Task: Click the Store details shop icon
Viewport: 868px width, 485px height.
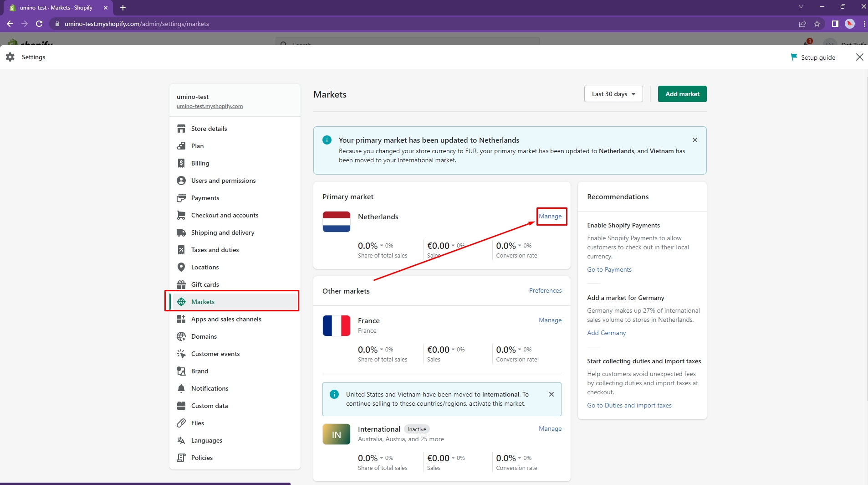Action: (x=181, y=129)
